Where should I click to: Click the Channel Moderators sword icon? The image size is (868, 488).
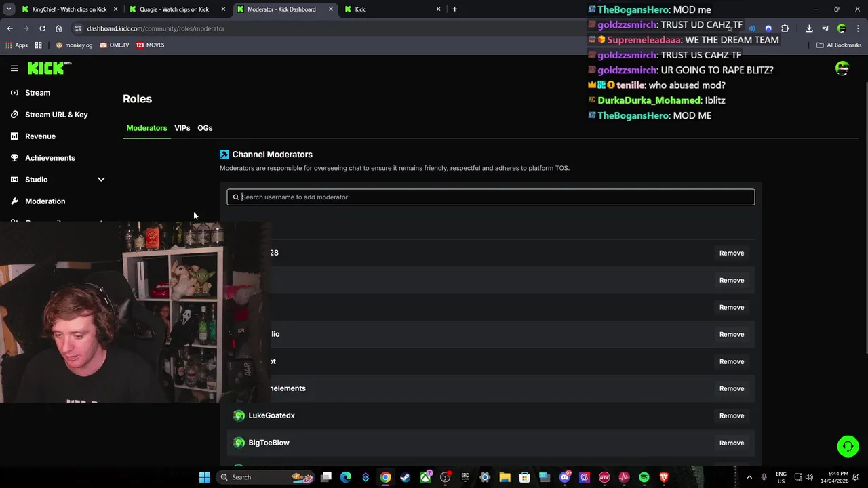(x=224, y=155)
